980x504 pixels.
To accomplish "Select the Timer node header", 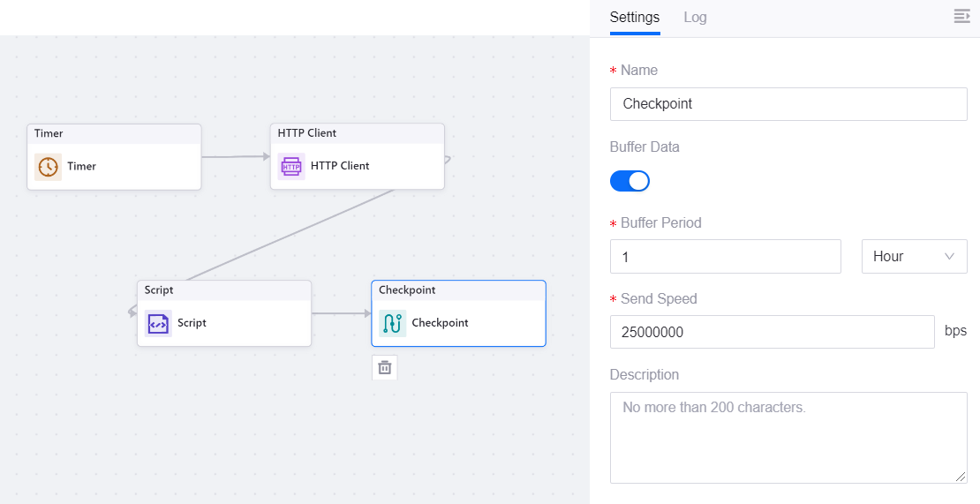I will tap(114, 133).
